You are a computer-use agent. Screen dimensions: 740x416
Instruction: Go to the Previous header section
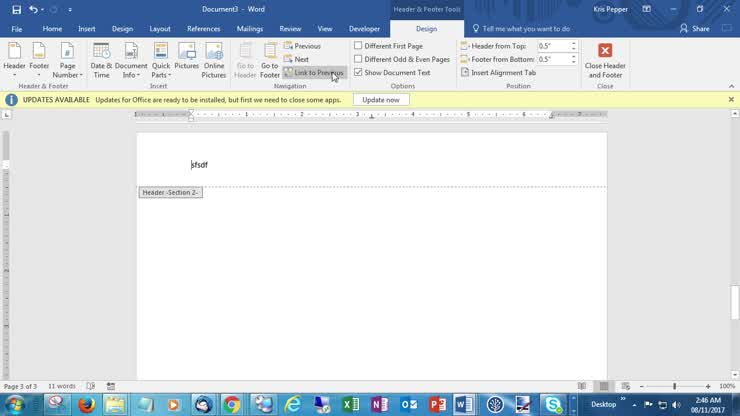coord(302,46)
